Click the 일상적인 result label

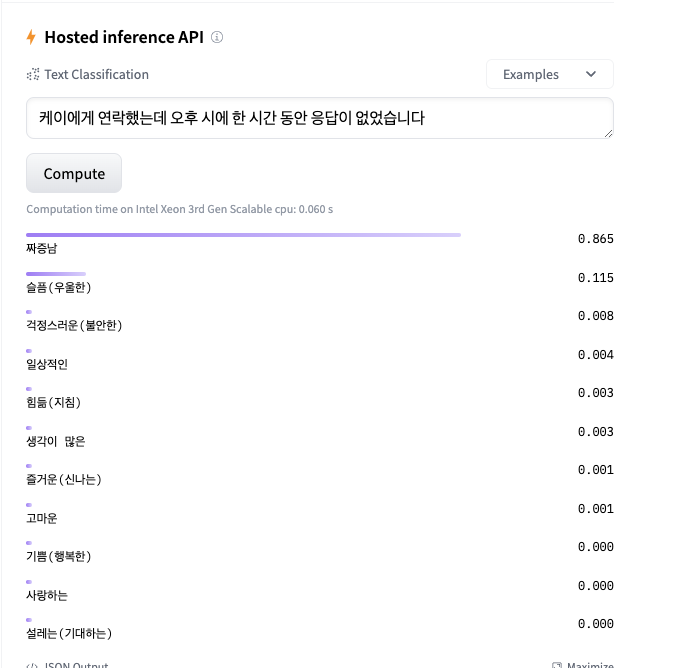coord(47,364)
